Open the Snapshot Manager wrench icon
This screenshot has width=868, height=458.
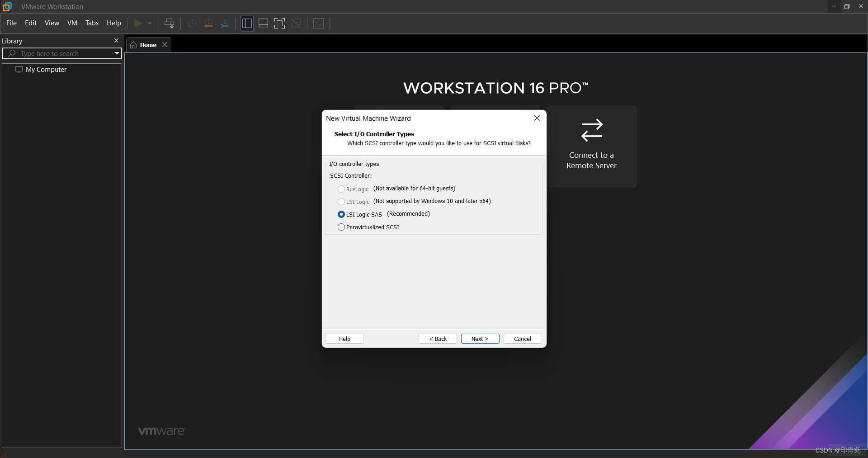coord(225,24)
